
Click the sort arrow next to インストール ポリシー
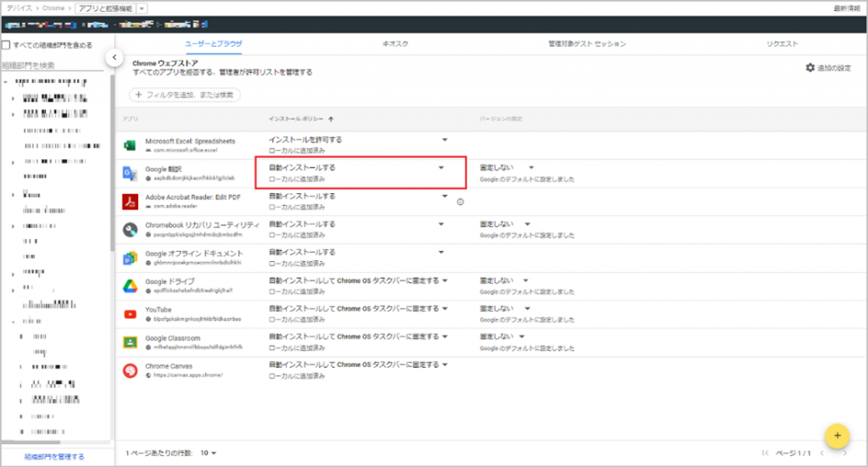click(x=331, y=119)
